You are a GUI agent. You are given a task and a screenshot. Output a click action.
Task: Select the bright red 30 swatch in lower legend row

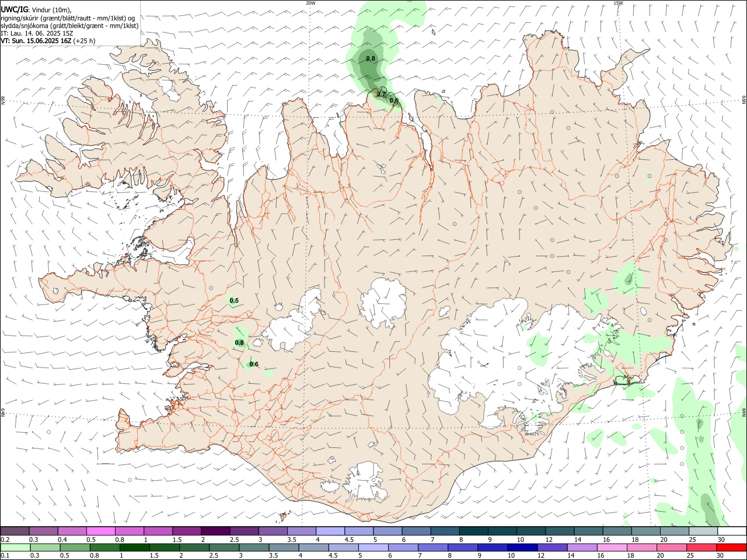(732, 548)
